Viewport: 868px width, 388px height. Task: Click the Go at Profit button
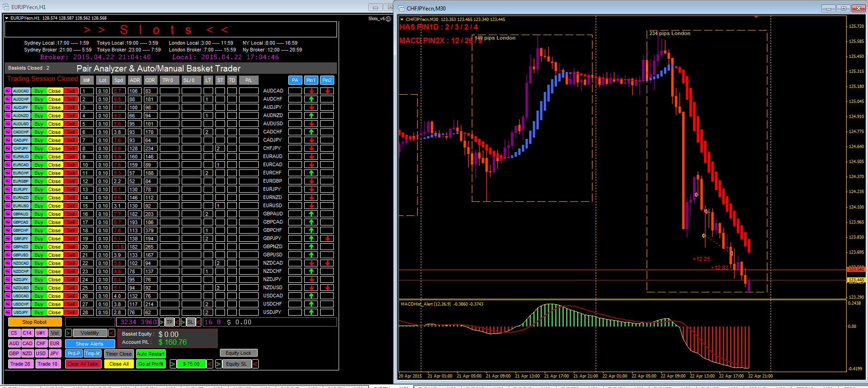click(151, 364)
